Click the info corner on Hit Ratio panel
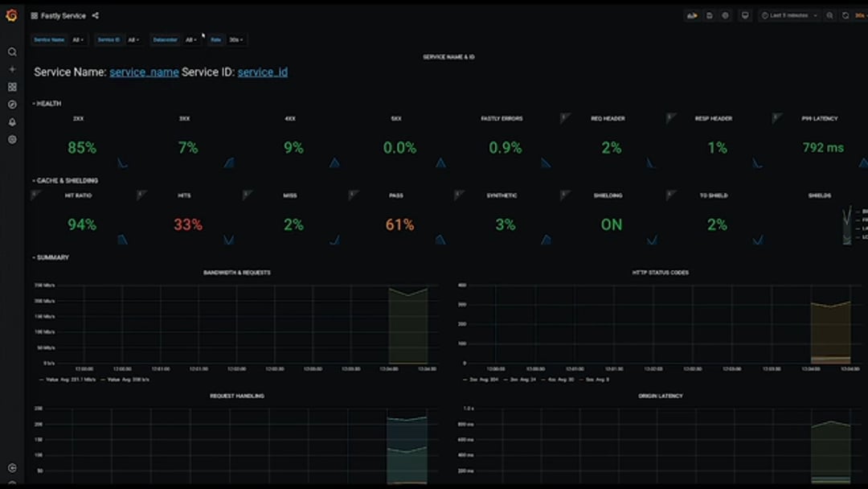Screen dimensions: 868x489 pyautogui.click(x=35, y=194)
